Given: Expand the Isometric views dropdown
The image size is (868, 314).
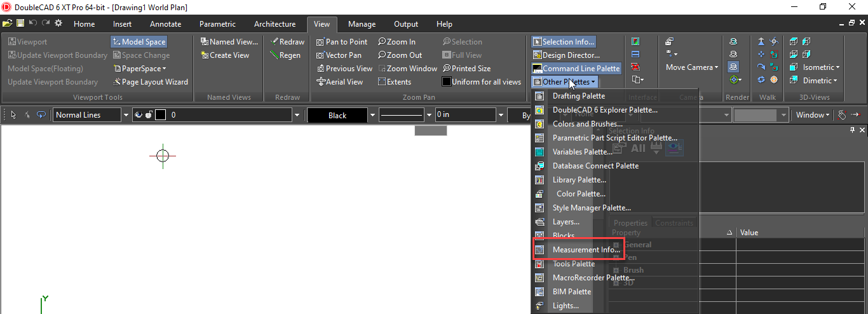Looking at the screenshot, I should click(x=837, y=67).
